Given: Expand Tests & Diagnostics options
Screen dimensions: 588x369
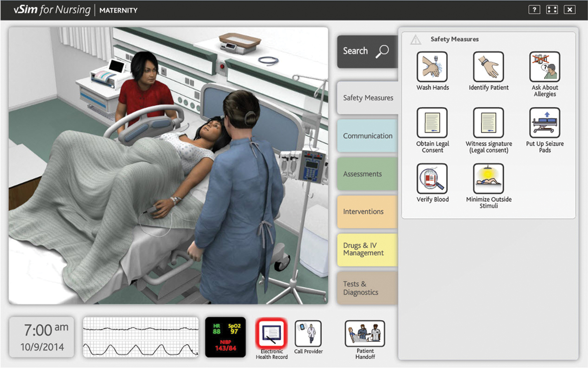Looking at the screenshot, I should (368, 288).
